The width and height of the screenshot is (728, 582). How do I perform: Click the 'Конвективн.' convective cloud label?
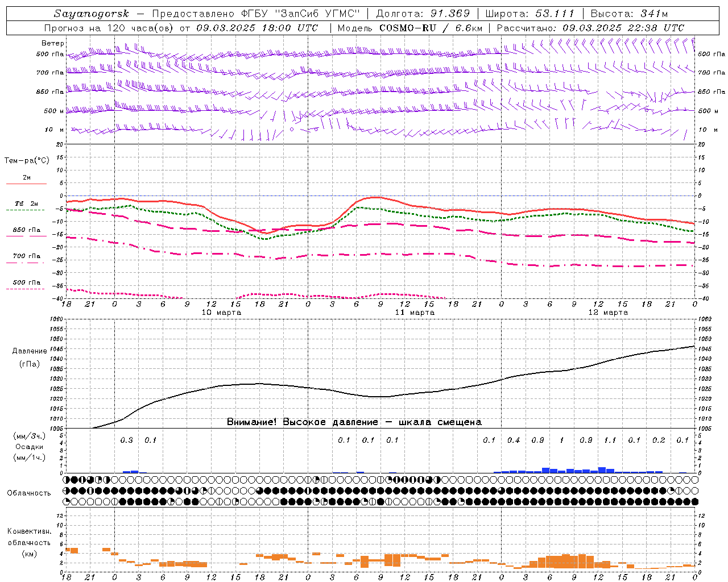click(29, 531)
